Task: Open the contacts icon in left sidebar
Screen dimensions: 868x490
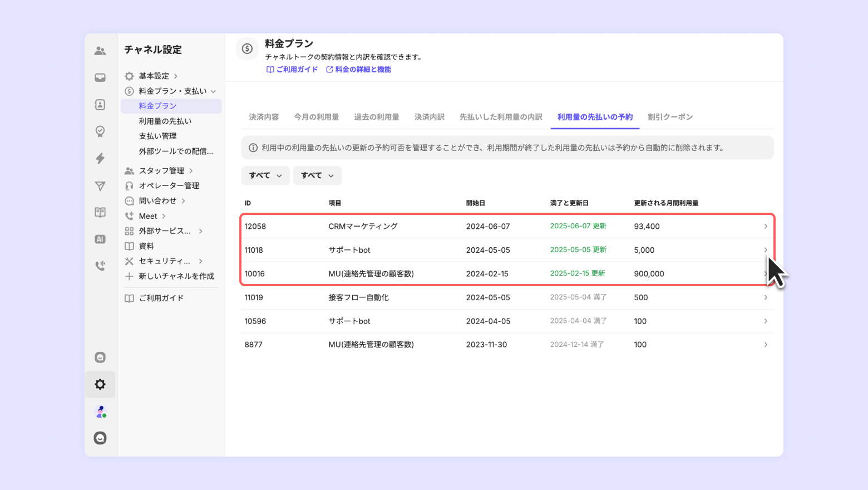Action: (x=100, y=105)
